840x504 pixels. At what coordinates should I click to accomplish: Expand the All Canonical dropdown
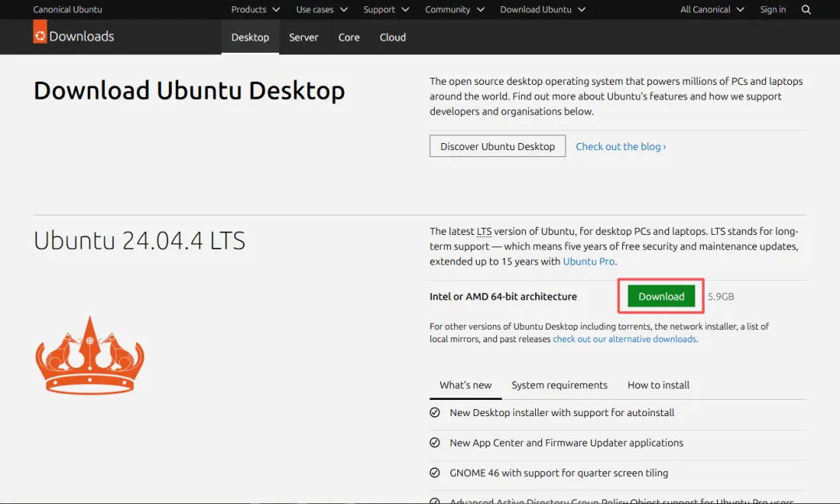(712, 9)
